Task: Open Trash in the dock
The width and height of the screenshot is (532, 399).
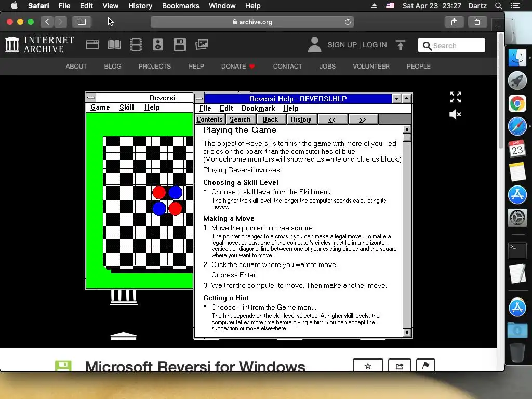Action: pos(517,353)
